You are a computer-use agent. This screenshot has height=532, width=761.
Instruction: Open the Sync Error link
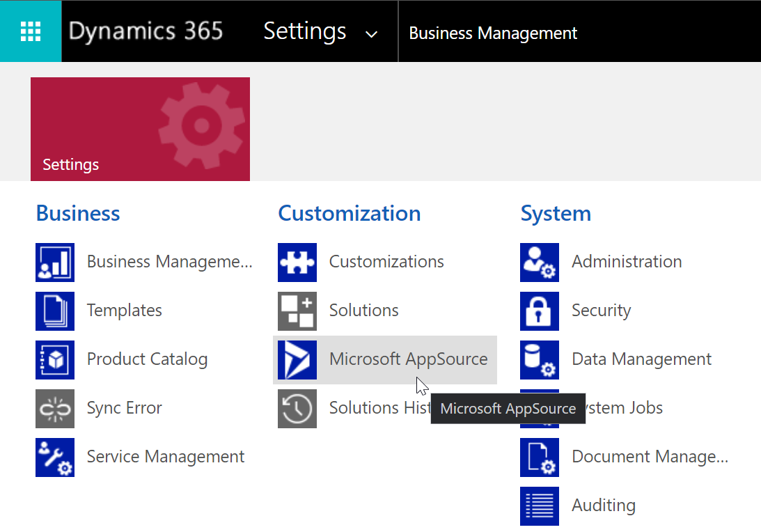pyautogui.click(x=124, y=408)
